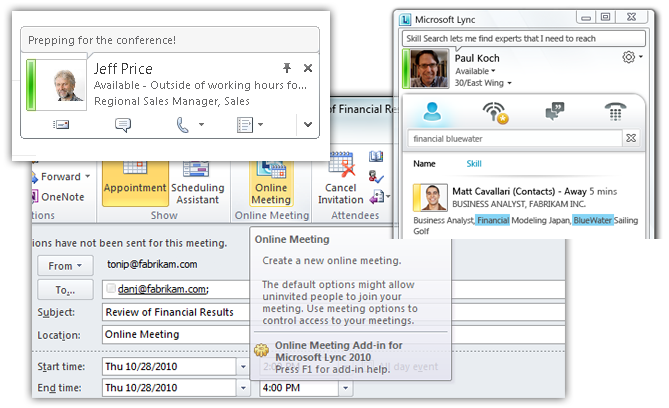Click the Lync personal note field
The image size is (669, 408).
[524, 38]
